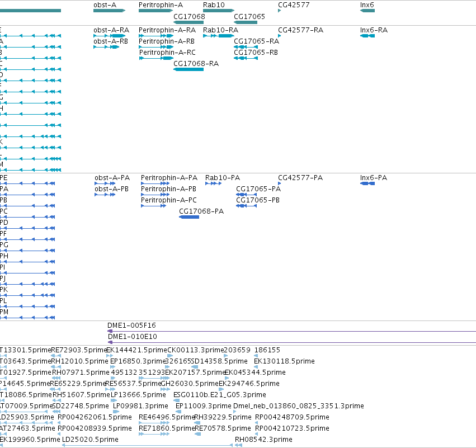The height and width of the screenshot is (448, 476).
Task: Click the CG42577-RA transcript
Action: (279, 36)
